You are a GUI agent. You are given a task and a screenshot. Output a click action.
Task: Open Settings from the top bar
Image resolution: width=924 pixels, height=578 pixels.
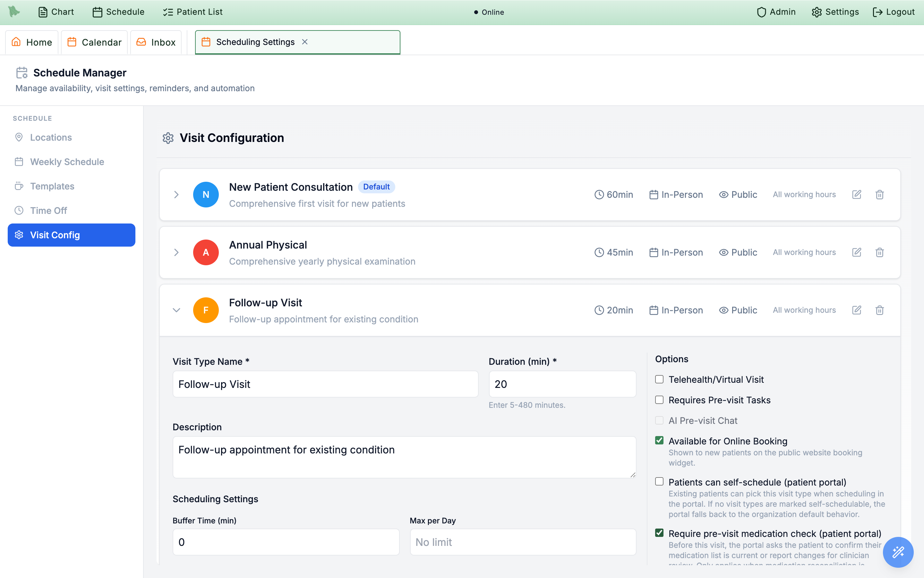click(x=835, y=12)
